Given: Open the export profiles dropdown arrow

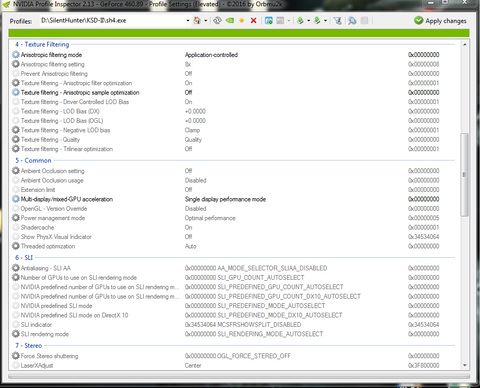Looking at the screenshot, I should [x=308, y=21].
